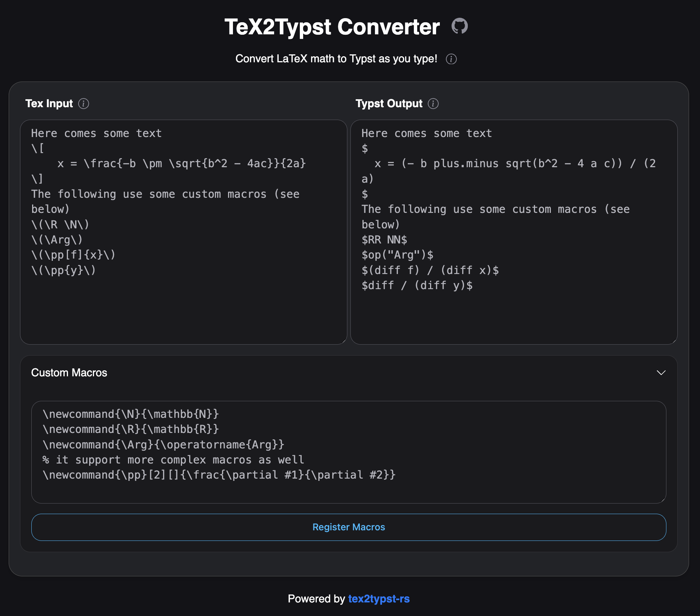Click the $(diff f) / (diff x)$ output line
Viewport: 700px width, 616px height.
[430, 270]
